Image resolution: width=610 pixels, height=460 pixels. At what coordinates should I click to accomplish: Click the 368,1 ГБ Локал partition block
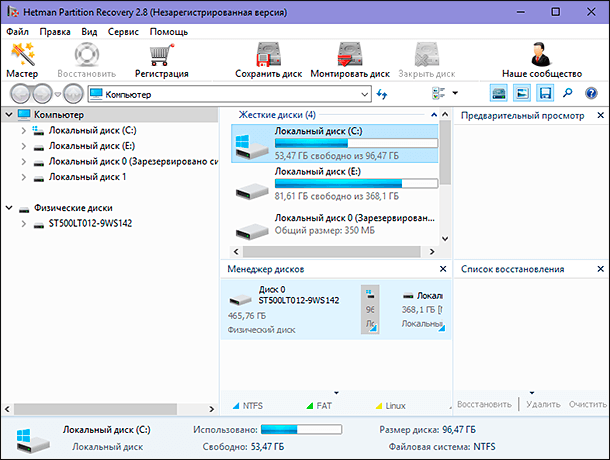click(x=422, y=309)
